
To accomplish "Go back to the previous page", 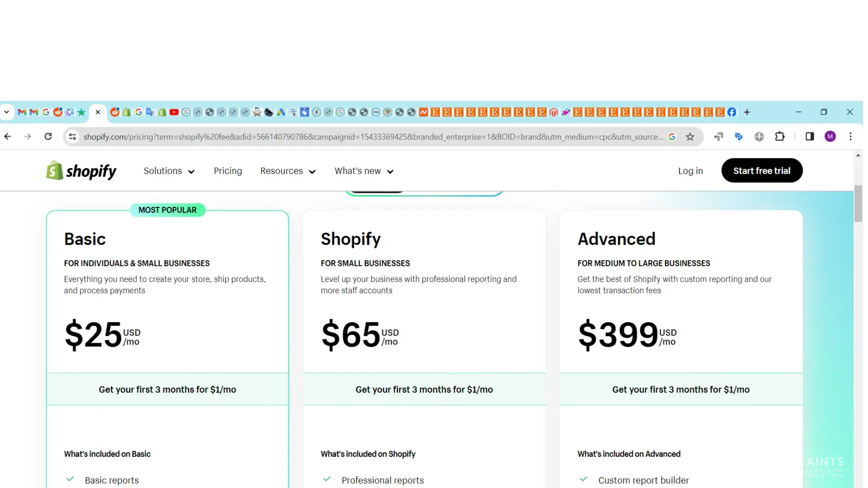I will coord(8,137).
